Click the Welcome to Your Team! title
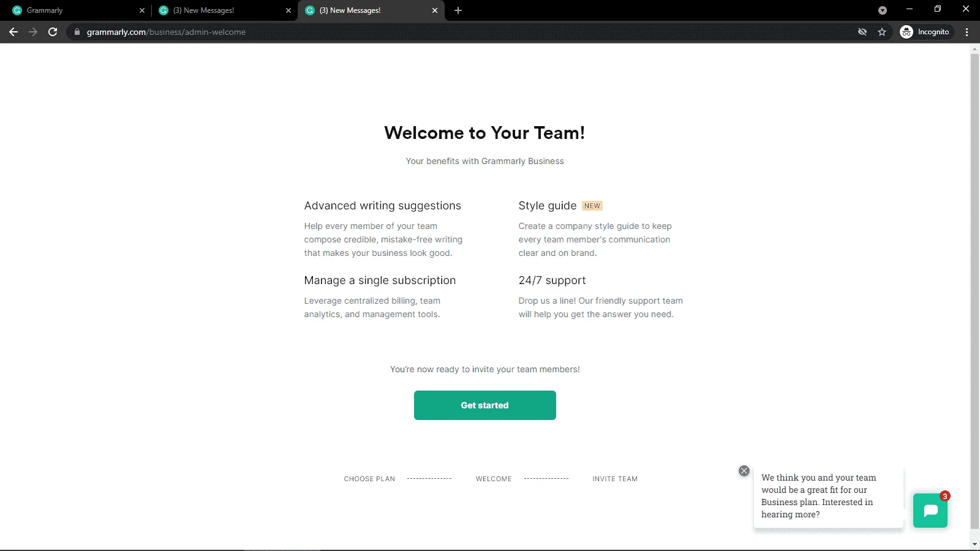The image size is (980, 551). click(x=484, y=133)
